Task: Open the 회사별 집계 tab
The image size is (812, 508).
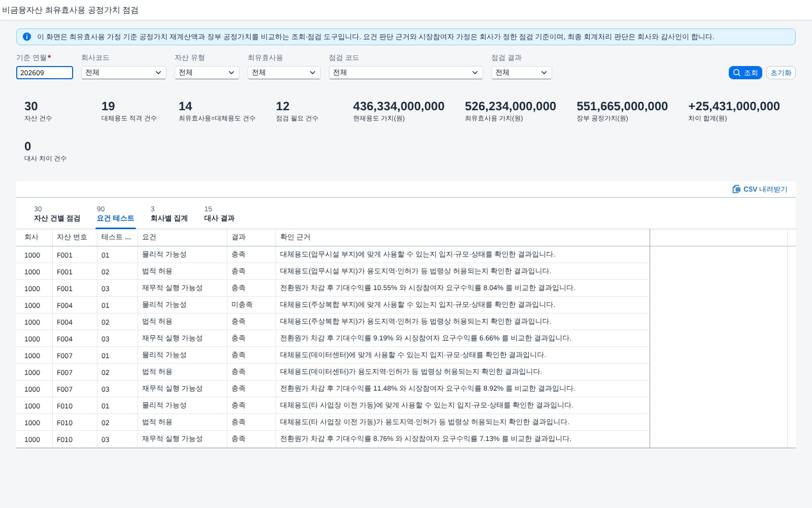Action: (x=169, y=214)
